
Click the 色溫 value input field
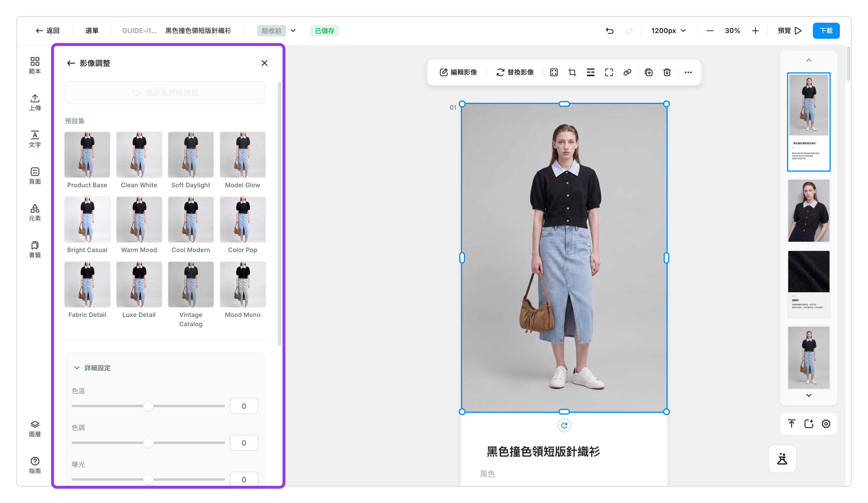tap(243, 406)
